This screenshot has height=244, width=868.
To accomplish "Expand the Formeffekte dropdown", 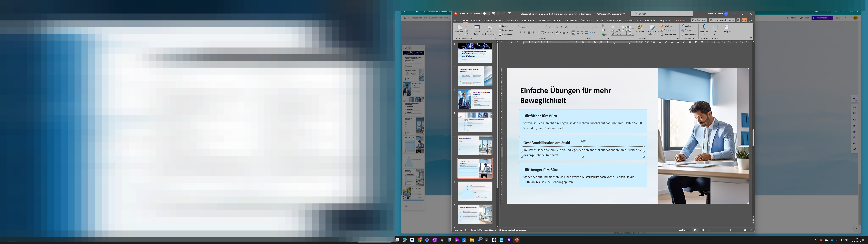I will pyautogui.click(x=668, y=35).
